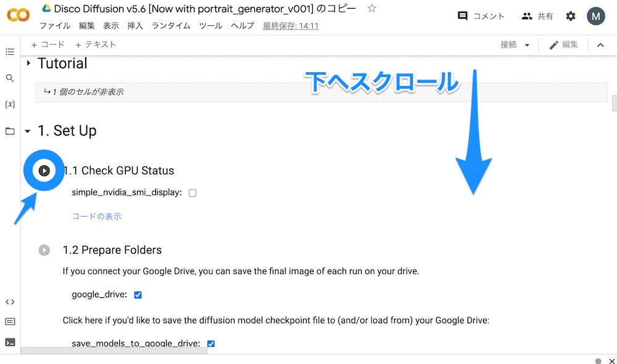The image size is (617, 364).
Task: Close the bottom status bar with X
Action: click(x=612, y=361)
